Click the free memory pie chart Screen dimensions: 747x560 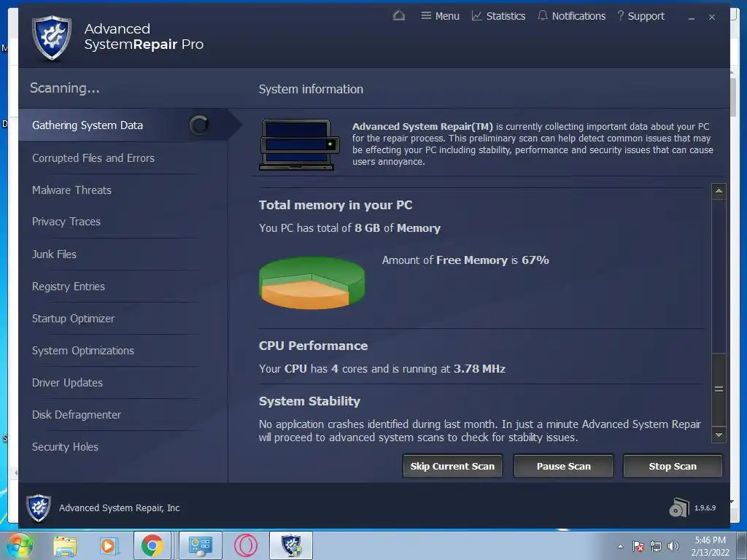point(312,283)
